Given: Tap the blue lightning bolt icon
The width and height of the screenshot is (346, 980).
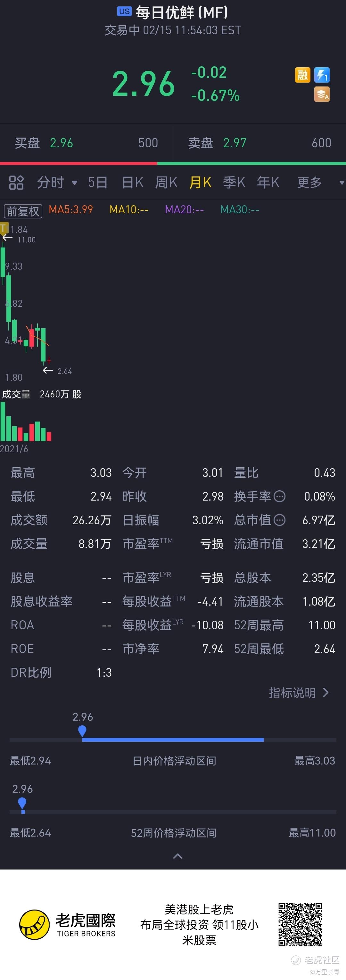Looking at the screenshot, I should click(322, 75).
